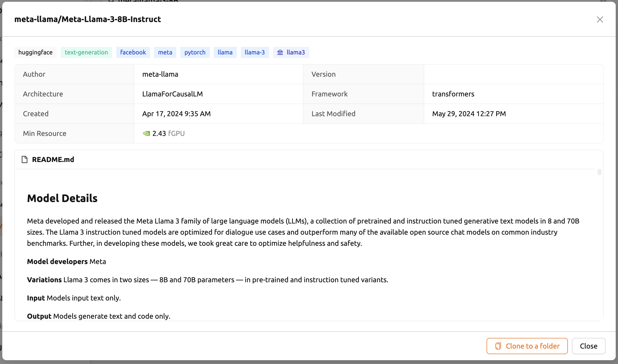
Task: Click the Last Modified label cell
Action: click(363, 114)
